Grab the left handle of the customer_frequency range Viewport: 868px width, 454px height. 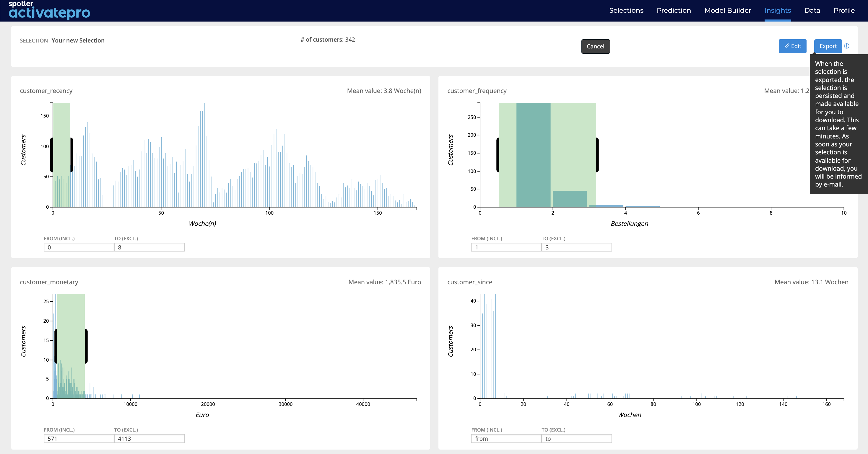point(498,155)
